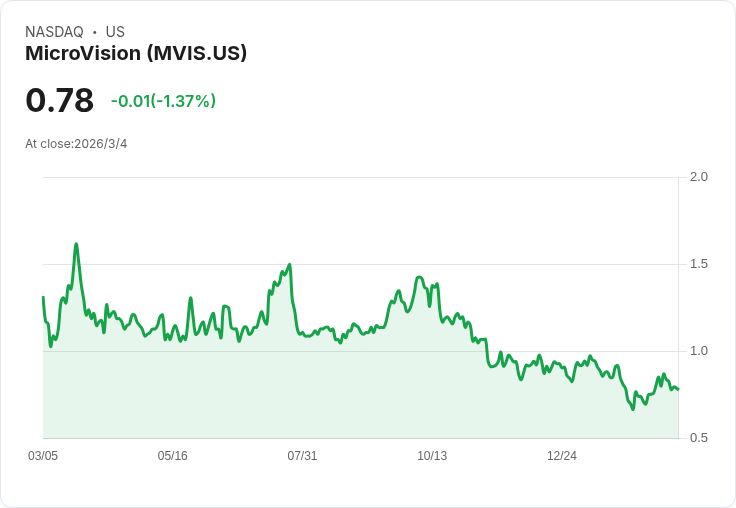
Task: Click the At close:2026/3/4 timestamp
Action: point(76,144)
